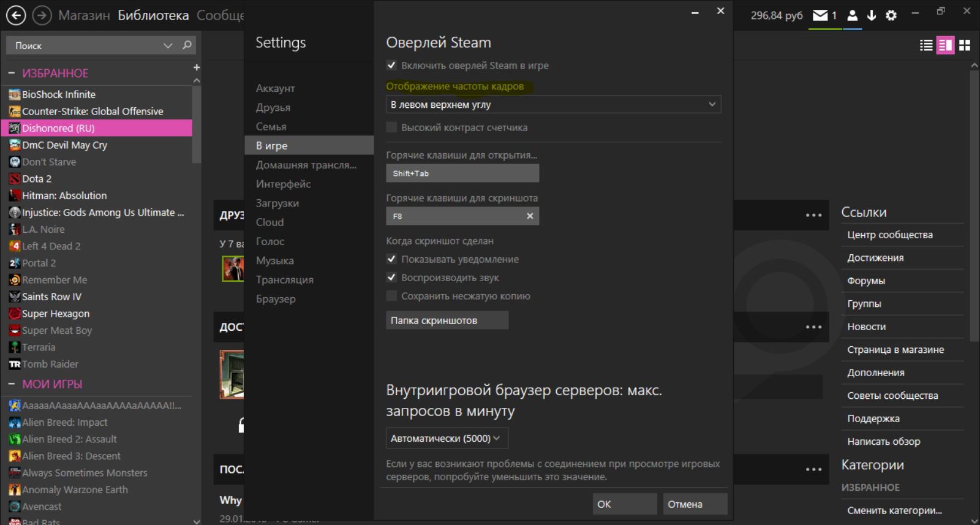
Task: Open the Загрузки settings tab
Action: coord(277,203)
